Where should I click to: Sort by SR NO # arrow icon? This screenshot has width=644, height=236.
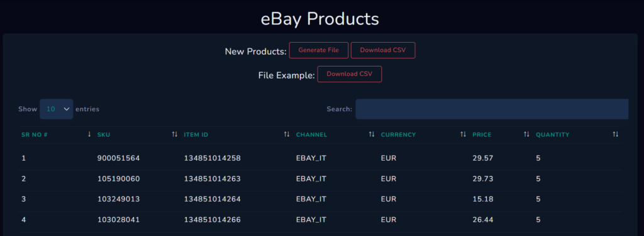[x=89, y=134]
